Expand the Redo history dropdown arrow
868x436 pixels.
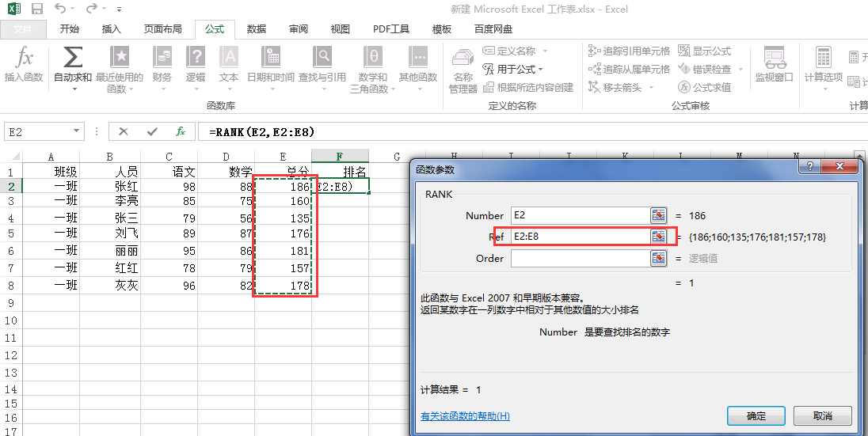[x=105, y=9]
